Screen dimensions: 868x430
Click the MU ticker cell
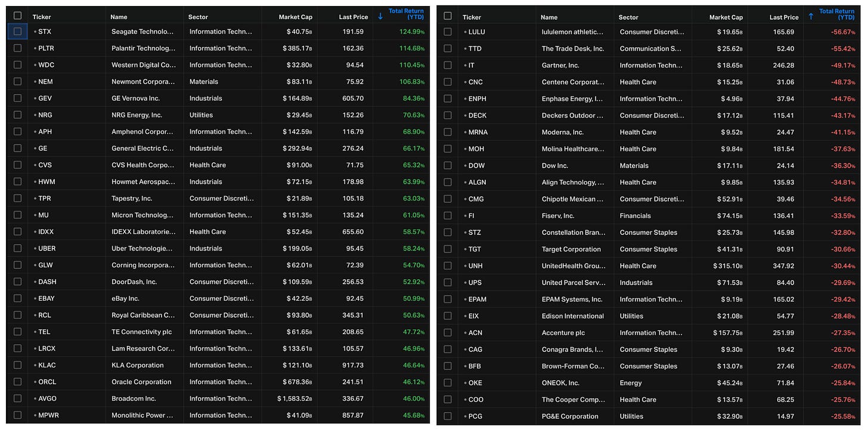pos(44,215)
